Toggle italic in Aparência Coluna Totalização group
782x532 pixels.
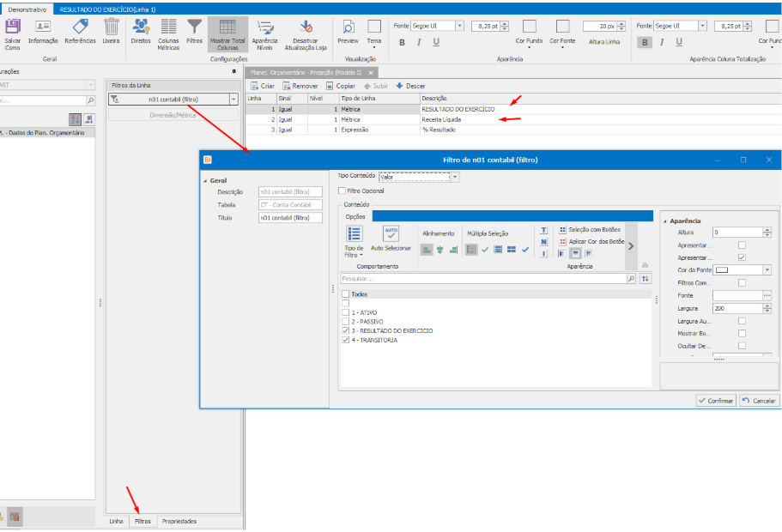pos(662,42)
